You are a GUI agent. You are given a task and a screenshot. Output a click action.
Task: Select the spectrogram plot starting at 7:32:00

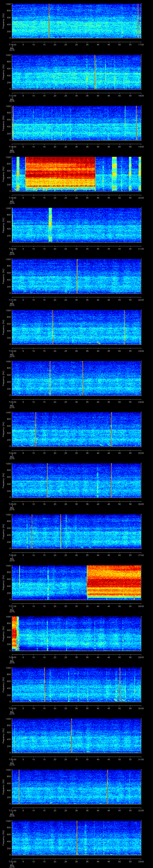coord(77,838)
